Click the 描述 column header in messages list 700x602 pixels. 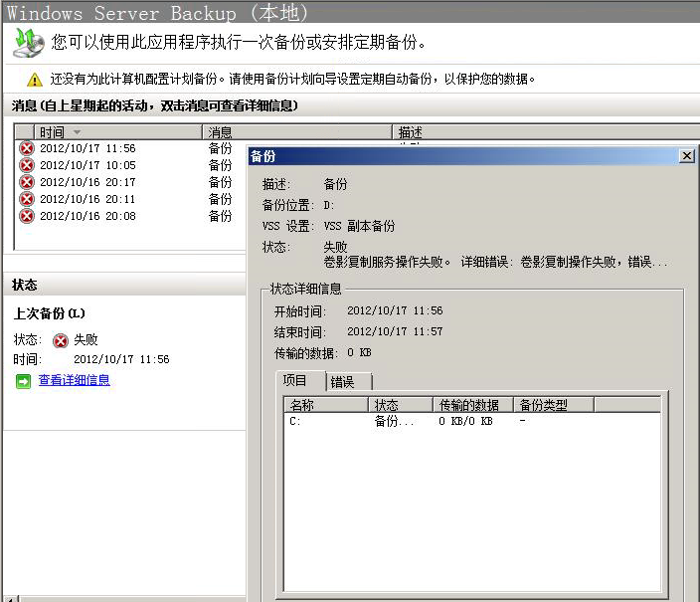pyautogui.click(x=546, y=132)
